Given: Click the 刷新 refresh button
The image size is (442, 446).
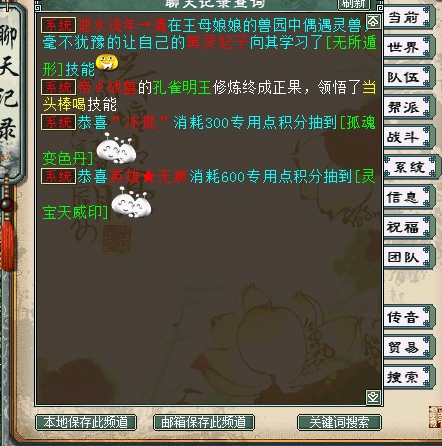Looking at the screenshot, I should 354,4.
